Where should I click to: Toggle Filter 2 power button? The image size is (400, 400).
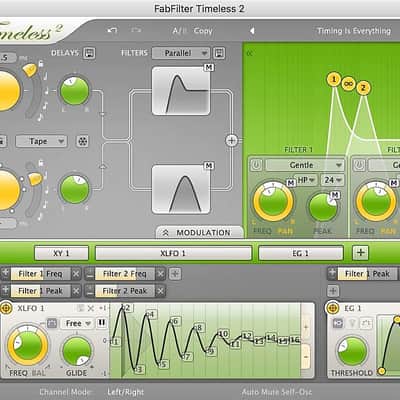359,165
